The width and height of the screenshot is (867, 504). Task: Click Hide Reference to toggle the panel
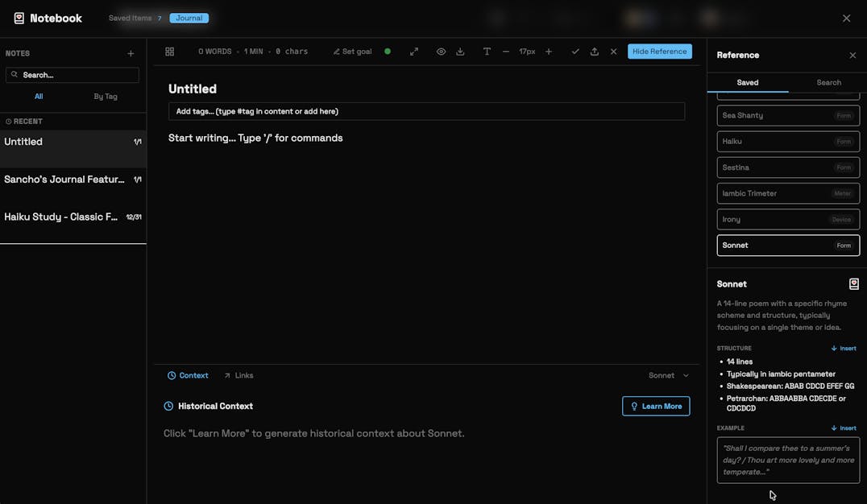pyautogui.click(x=659, y=52)
